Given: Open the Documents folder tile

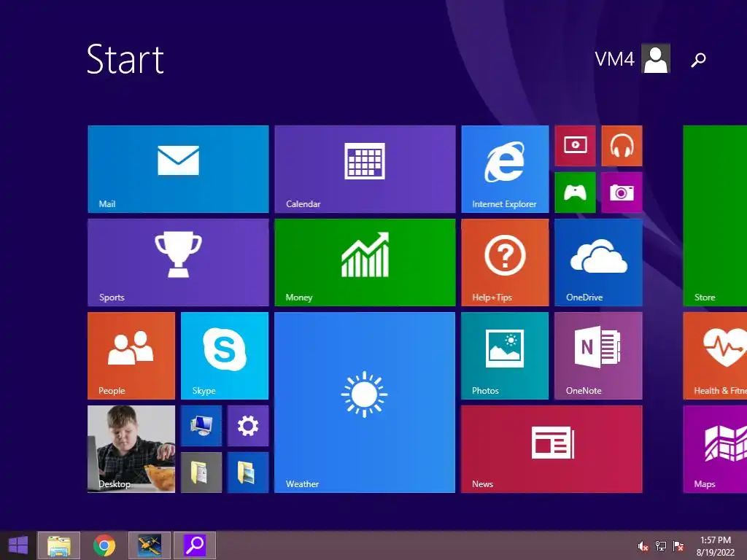Looking at the screenshot, I should (x=201, y=472).
